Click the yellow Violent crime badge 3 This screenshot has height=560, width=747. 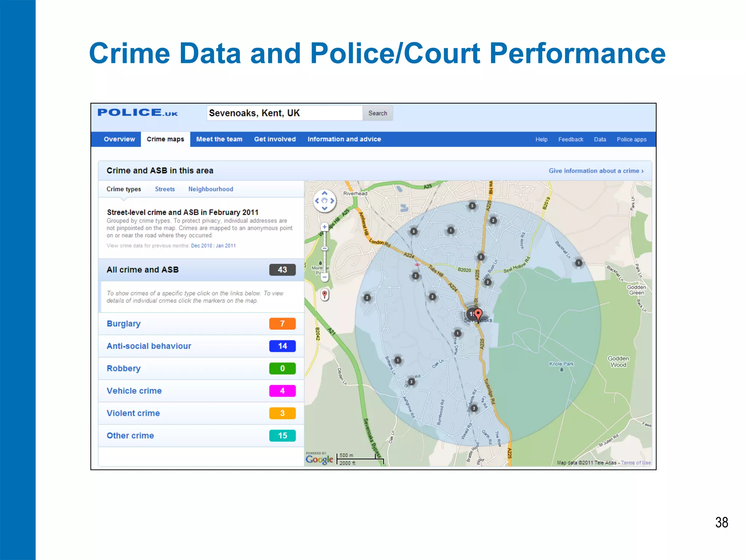click(x=282, y=413)
